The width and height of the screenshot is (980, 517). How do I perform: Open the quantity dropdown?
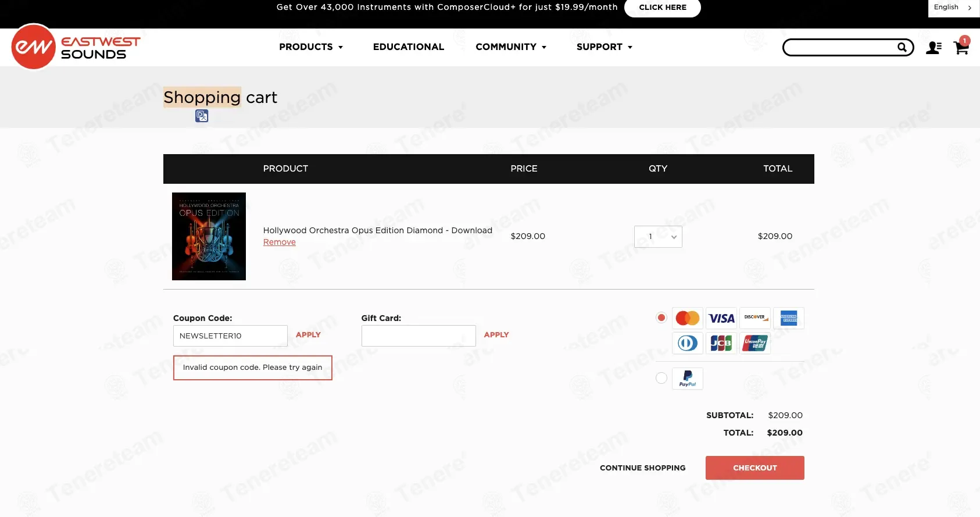pyautogui.click(x=658, y=237)
